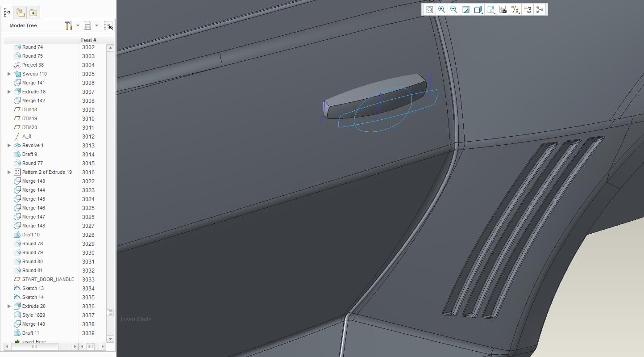This screenshot has height=357, width=644.
Task: Switch to the Folder Browser tab
Action: pos(20,13)
